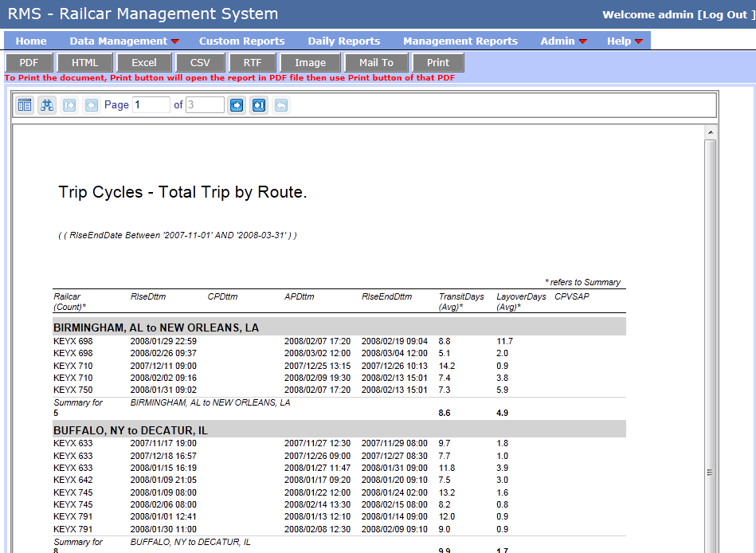Open the Custom Reports menu
The image size is (756, 553).
coord(241,41)
